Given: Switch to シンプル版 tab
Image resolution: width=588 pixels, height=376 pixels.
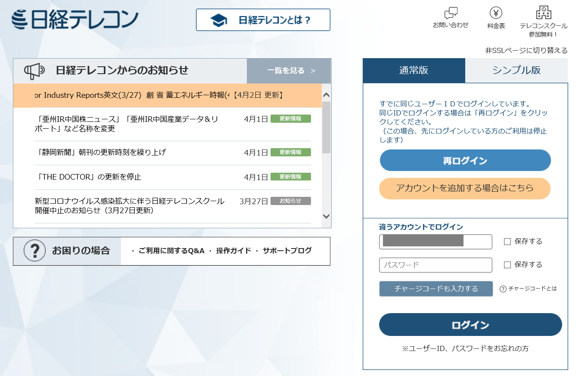Looking at the screenshot, I should coord(516,71).
